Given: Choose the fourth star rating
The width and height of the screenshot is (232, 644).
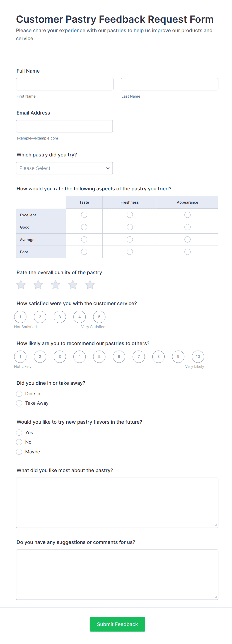Looking at the screenshot, I should [x=73, y=285].
